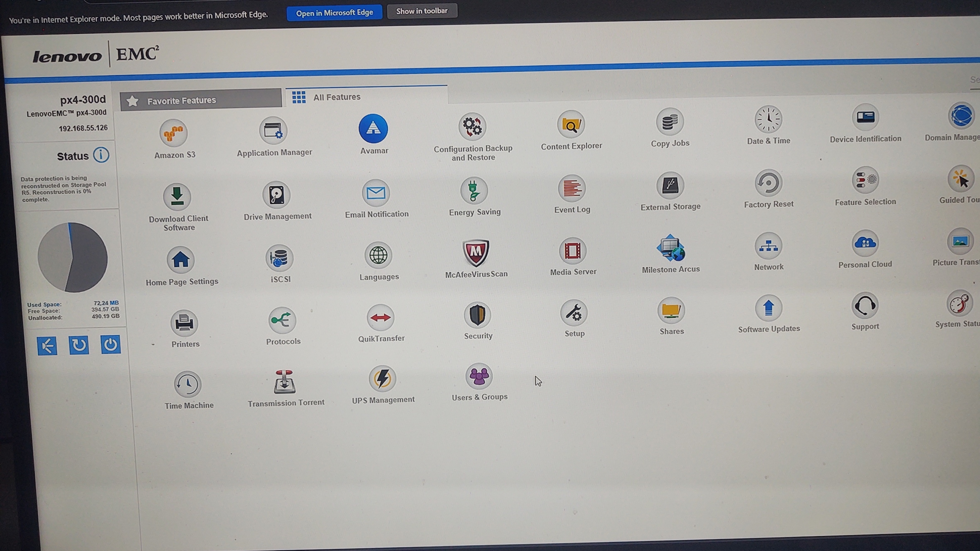Open the Energy Saving settings

coord(474,191)
